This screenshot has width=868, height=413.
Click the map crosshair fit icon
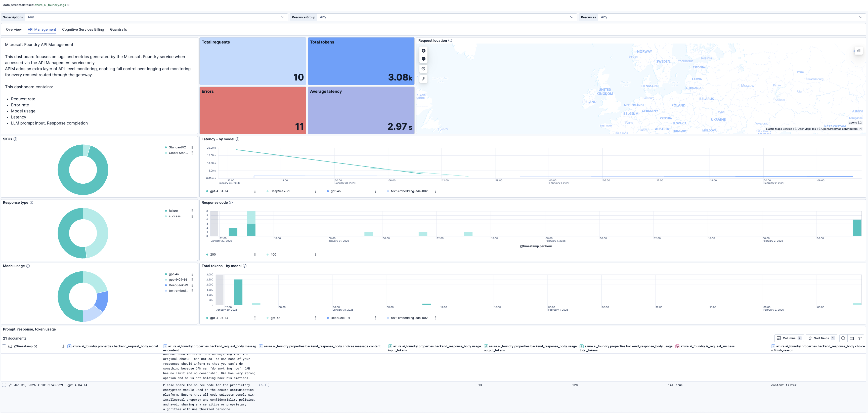(423, 68)
